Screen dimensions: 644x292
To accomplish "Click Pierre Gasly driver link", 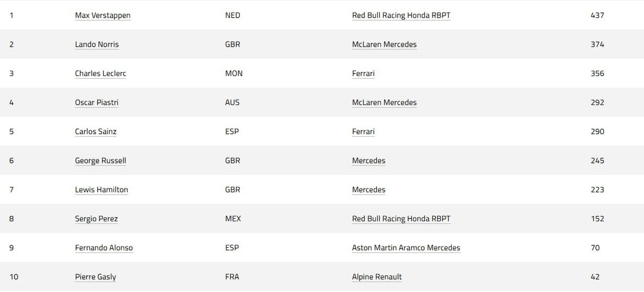I will click(x=96, y=276).
